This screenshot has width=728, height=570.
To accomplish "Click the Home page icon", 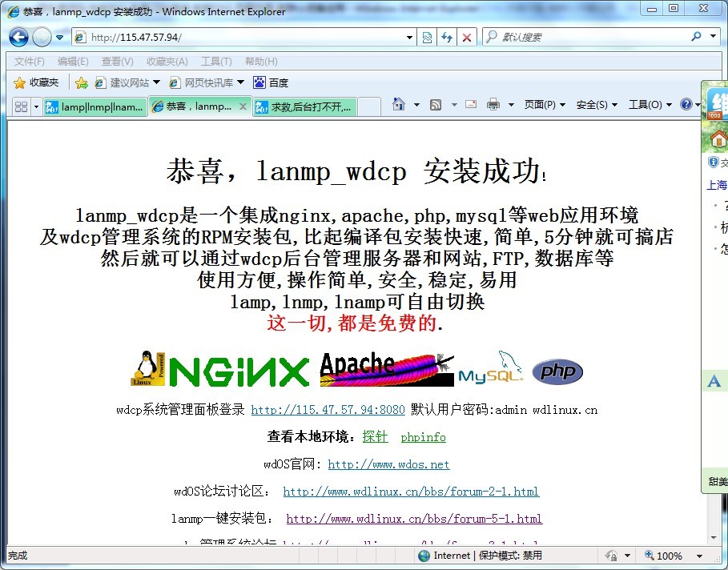I will coord(398,104).
